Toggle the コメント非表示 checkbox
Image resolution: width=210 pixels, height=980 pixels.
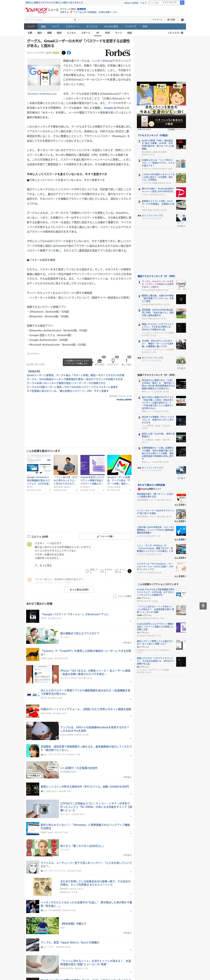pyautogui.click(x=115, y=596)
